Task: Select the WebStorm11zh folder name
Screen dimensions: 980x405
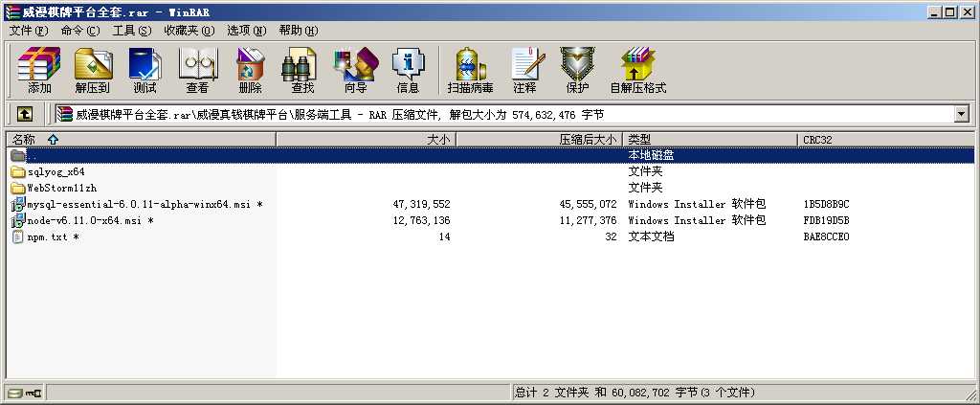Action: click(x=62, y=188)
